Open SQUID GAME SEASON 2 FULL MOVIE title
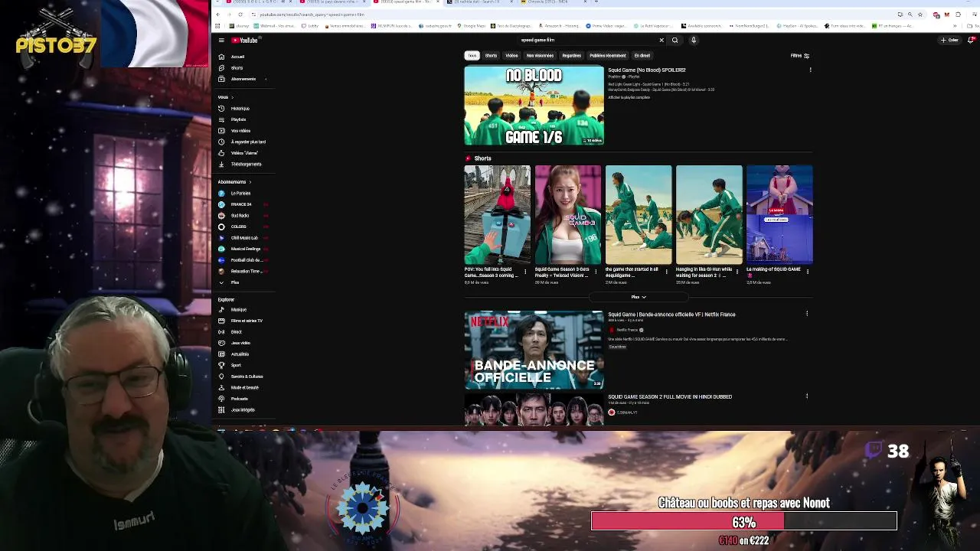 click(x=670, y=396)
